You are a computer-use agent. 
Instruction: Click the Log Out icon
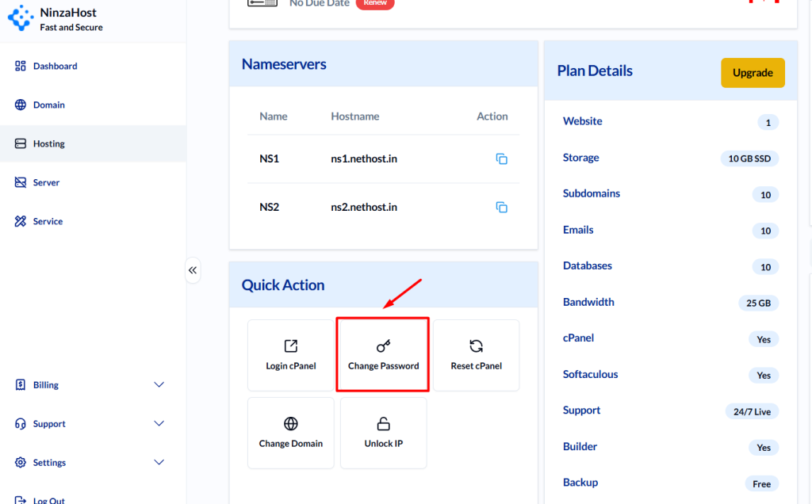coord(20,500)
